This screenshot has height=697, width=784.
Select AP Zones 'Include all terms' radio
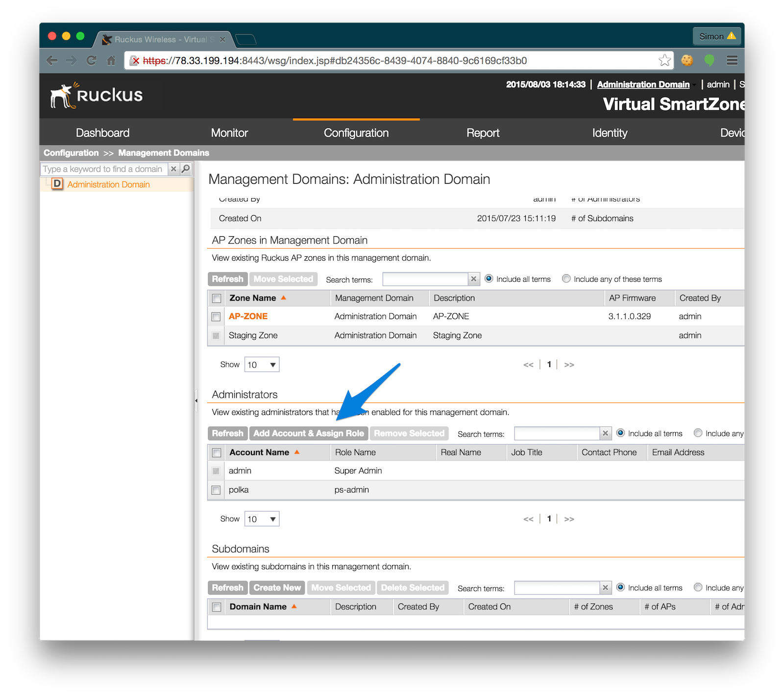(x=489, y=278)
